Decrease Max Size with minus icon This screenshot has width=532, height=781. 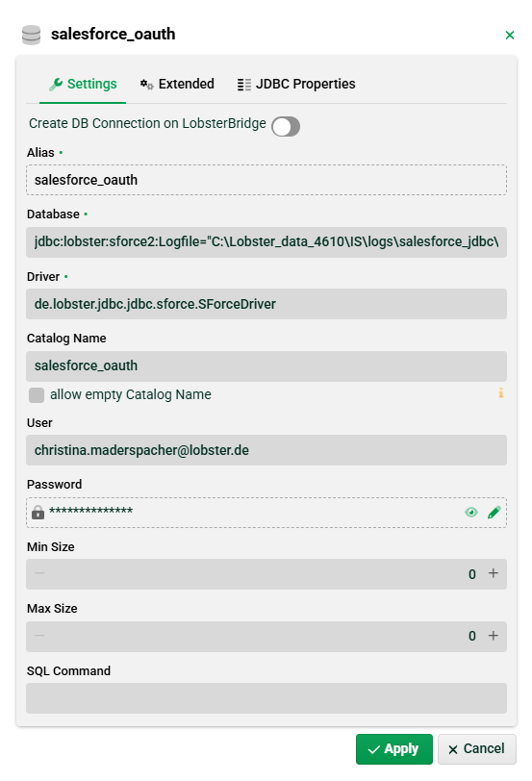point(39,636)
